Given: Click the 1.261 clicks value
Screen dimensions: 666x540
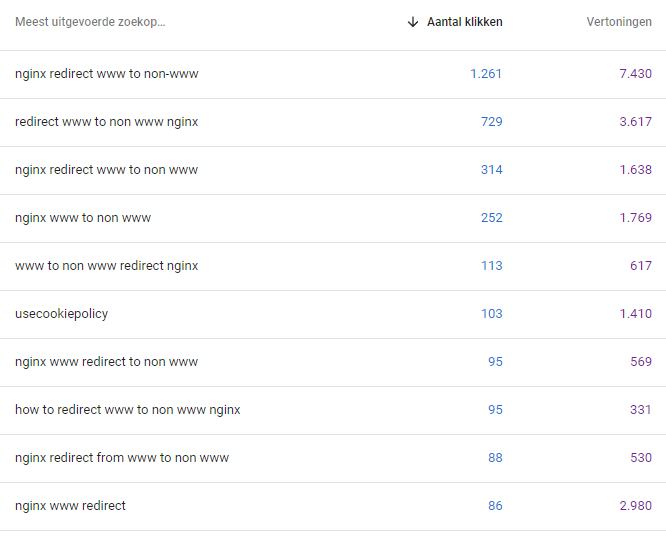Looking at the screenshot, I should point(486,74).
